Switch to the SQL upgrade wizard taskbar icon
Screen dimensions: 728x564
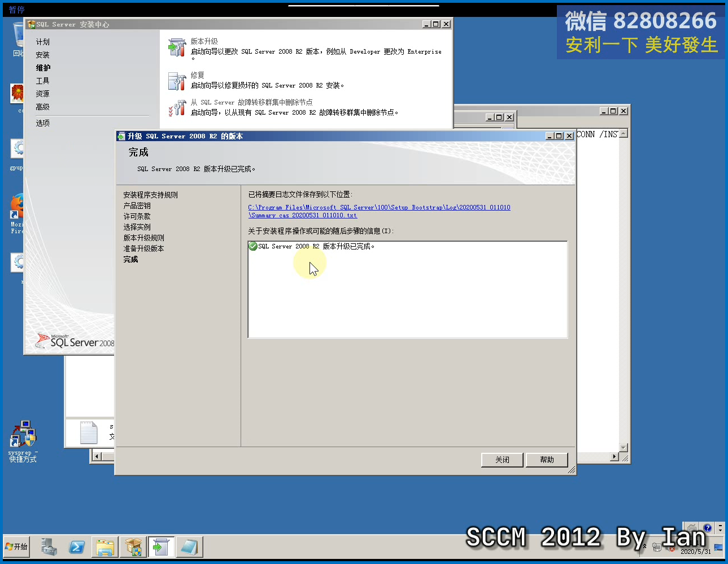click(x=161, y=546)
